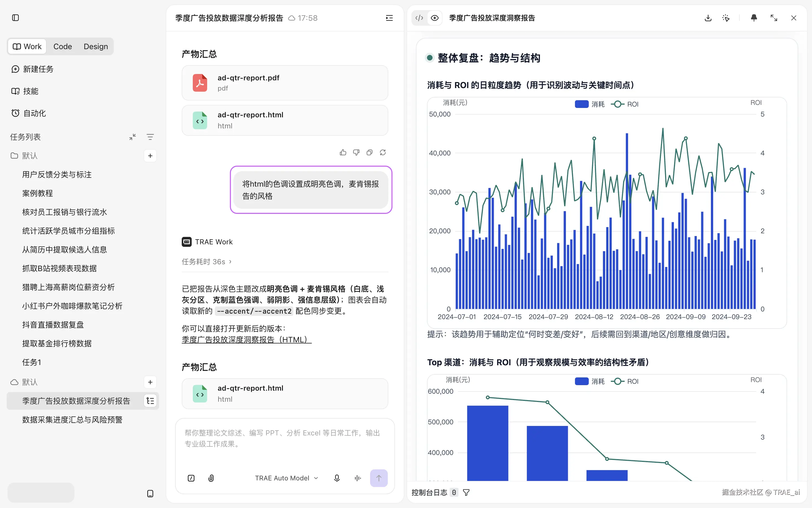
Task: Toggle the 消耗 legend series in first chart
Action: coord(589,104)
